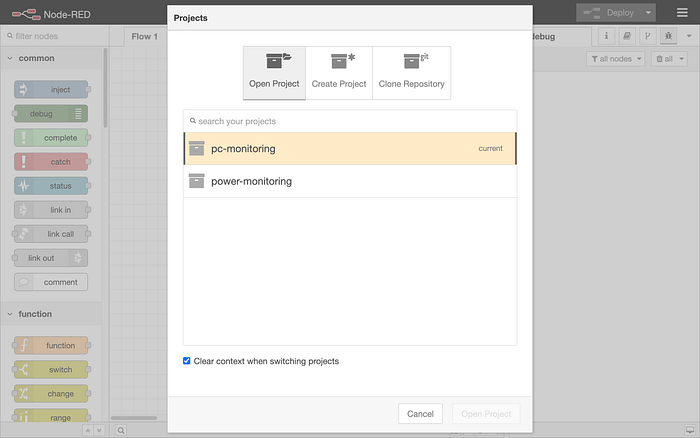This screenshot has width=700, height=438.
Task: Select the link call node
Action: pos(51,234)
